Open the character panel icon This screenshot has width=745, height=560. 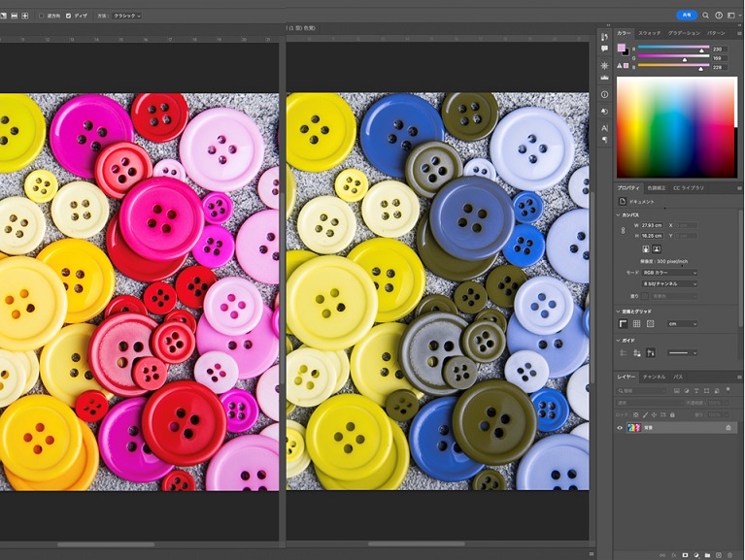pos(604,128)
